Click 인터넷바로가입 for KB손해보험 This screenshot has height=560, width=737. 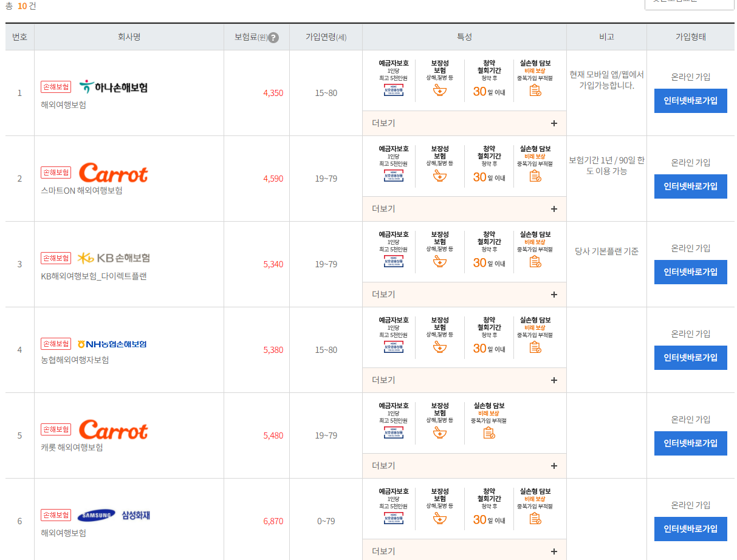coord(691,272)
